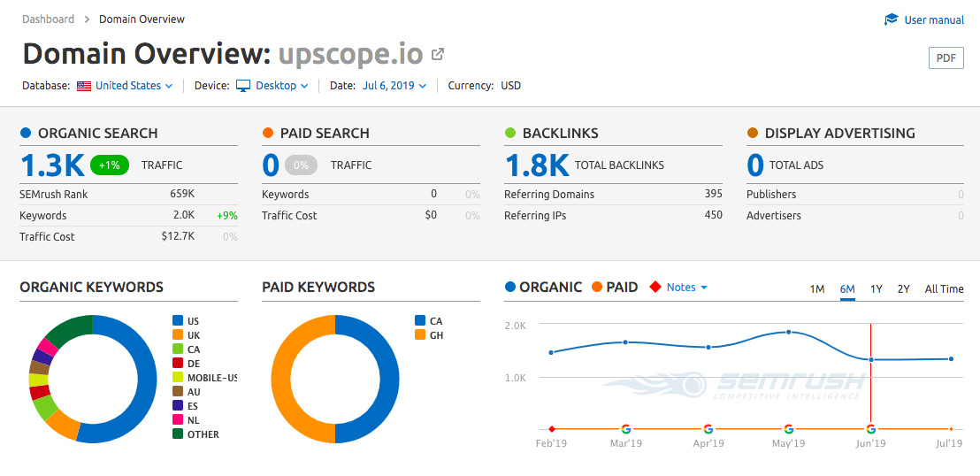
Task: Click the MOBILE-US yellow legend swatch
Action: tap(178, 377)
